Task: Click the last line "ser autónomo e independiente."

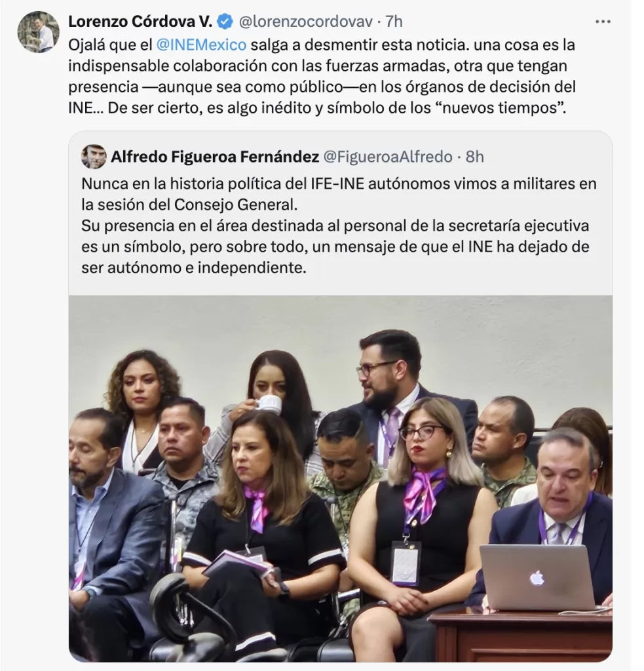Action: 194,267
